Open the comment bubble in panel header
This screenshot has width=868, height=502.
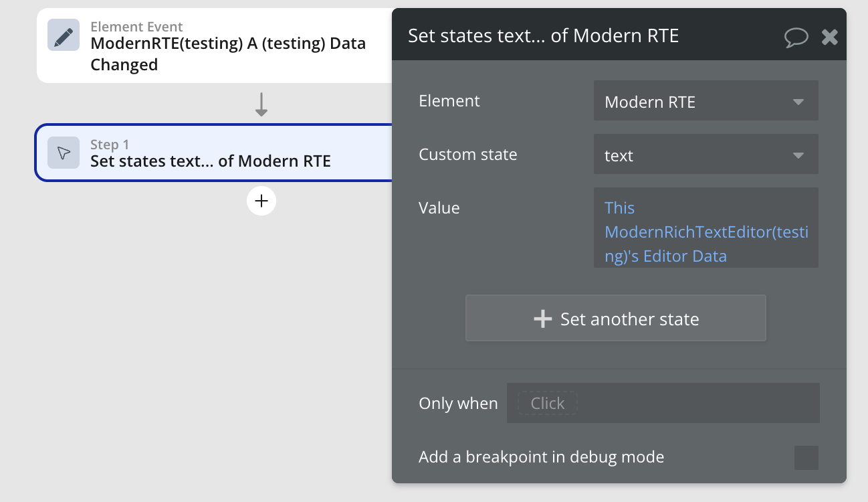point(796,37)
